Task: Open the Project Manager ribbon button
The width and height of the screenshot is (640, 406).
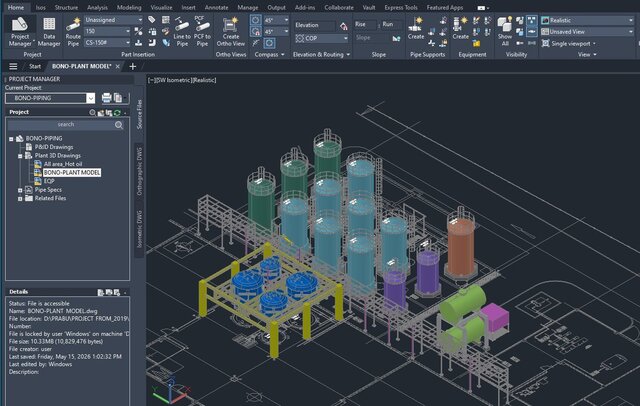Action: pyautogui.click(x=20, y=32)
